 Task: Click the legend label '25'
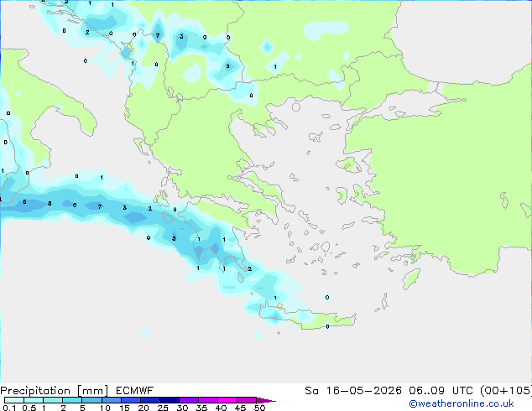click(163, 408)
